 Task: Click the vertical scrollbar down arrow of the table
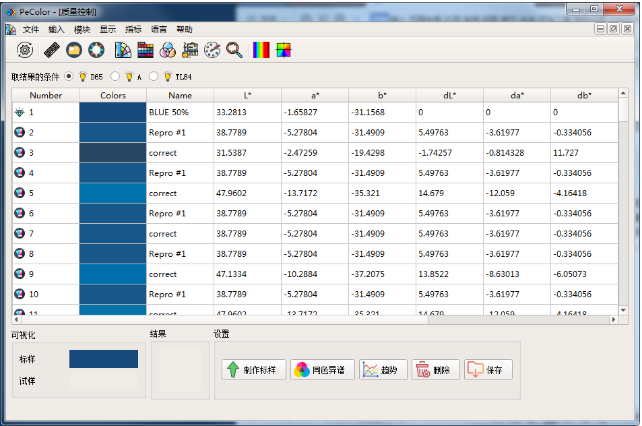pyautogui.click(x=623, y=310)
